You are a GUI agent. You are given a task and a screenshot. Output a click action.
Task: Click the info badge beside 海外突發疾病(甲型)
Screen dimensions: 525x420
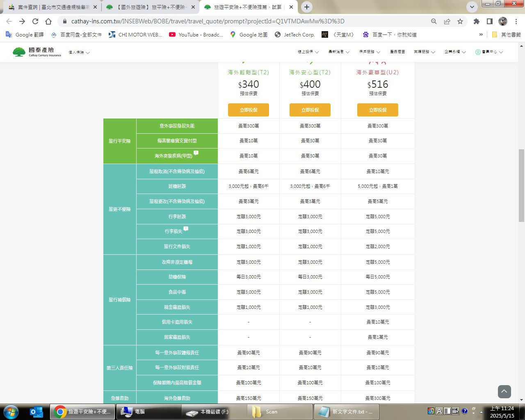pos(196,153)
